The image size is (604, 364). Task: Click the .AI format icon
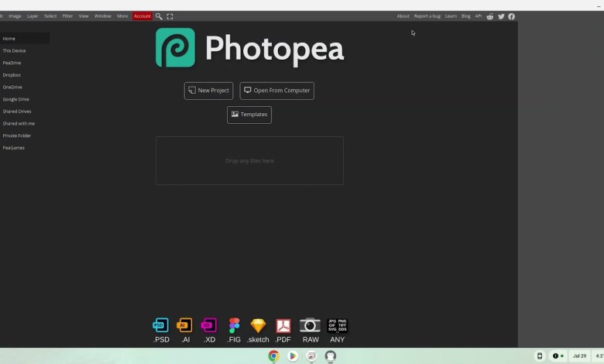(x=184, y=326)
